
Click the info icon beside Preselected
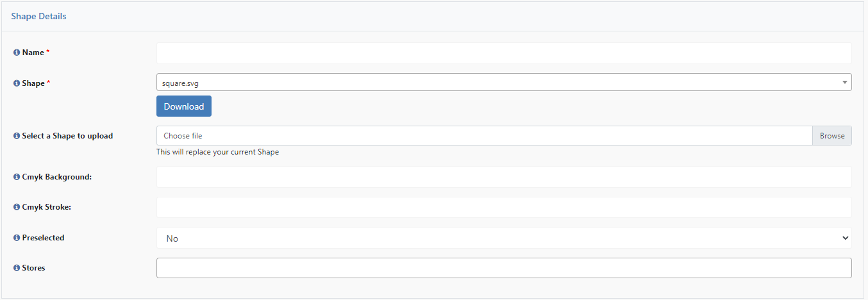coord(17,238)
